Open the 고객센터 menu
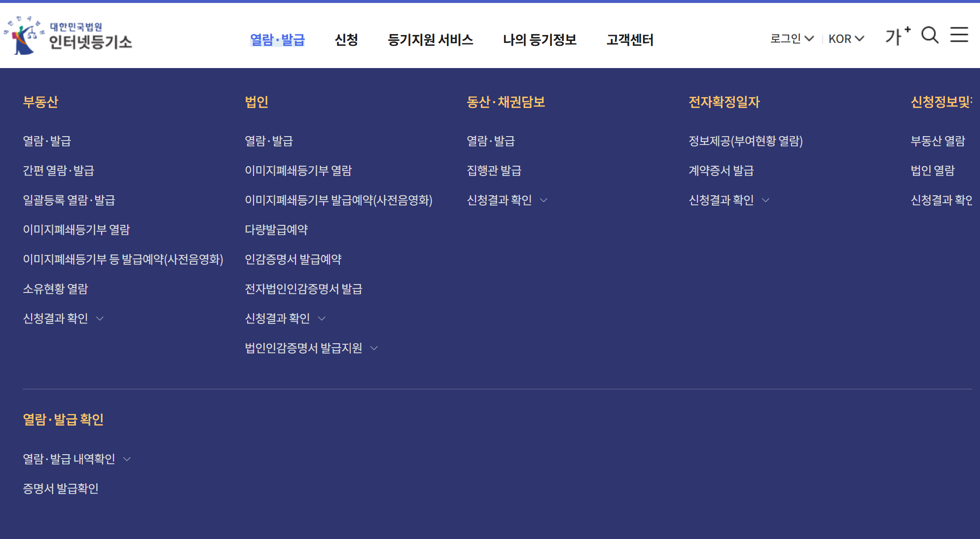Screen dimensions: 980x539 click(x=630, y=39)
